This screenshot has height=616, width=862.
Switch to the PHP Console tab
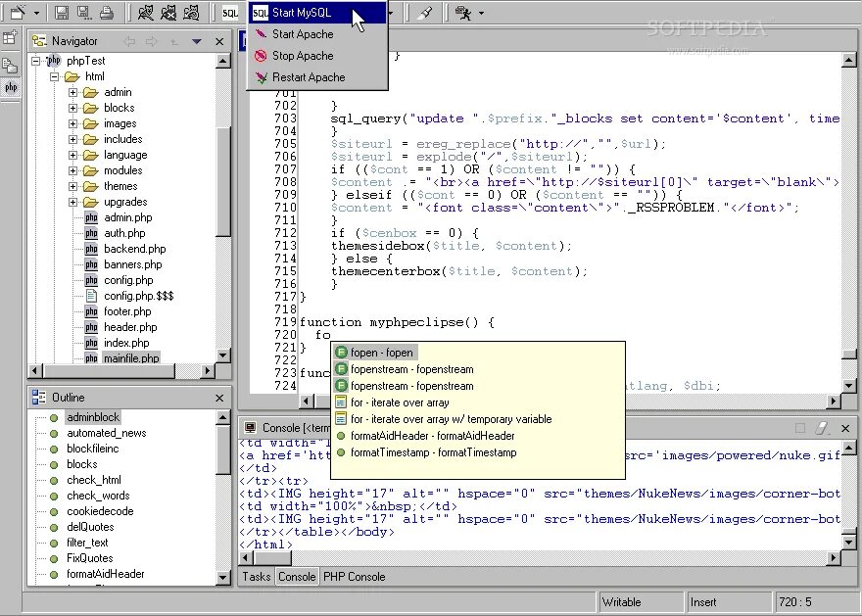354,577
